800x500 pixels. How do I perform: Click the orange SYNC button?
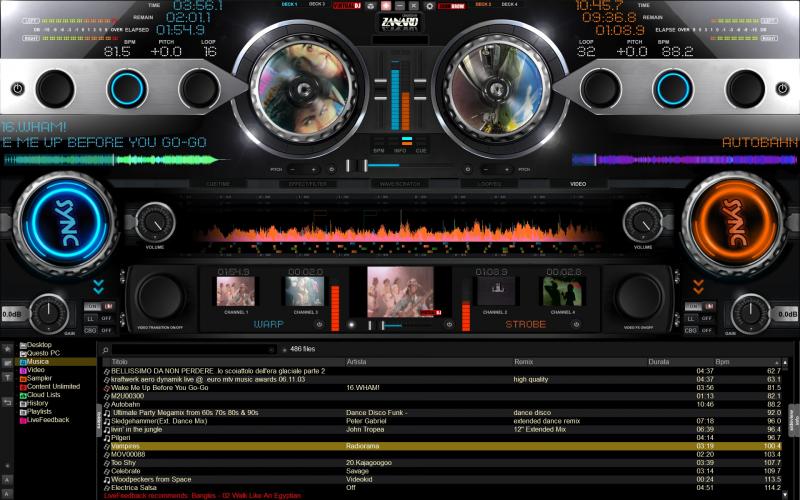tap(735, 223)
